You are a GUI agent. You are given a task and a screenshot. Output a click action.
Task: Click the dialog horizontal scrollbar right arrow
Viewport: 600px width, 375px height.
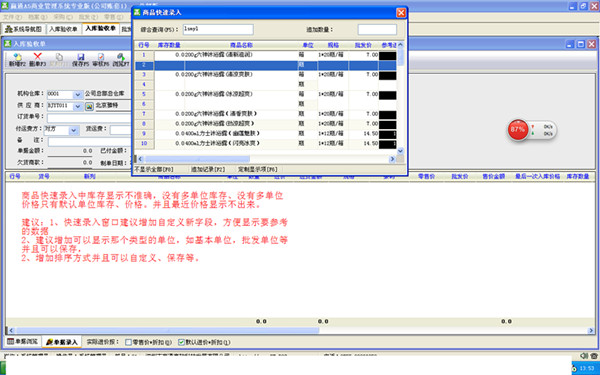pos(392,159)
